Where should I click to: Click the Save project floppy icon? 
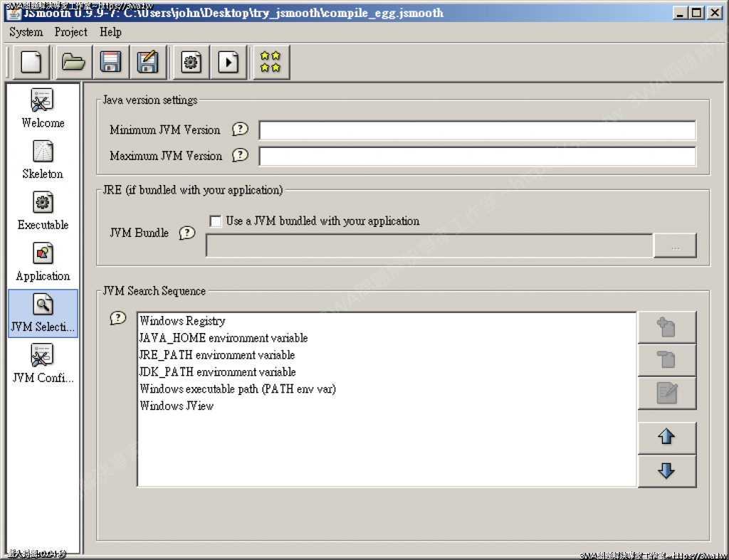(110, 63)
